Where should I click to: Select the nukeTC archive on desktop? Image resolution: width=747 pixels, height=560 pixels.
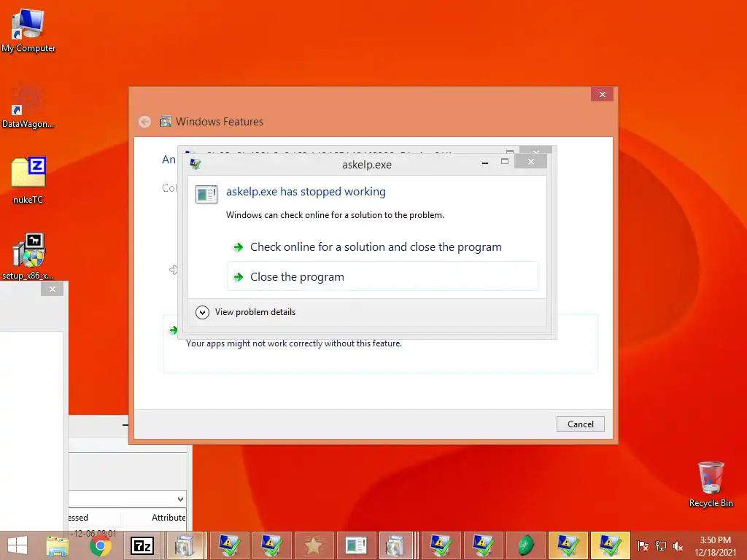pyautogui.click(x=28, y=180)
